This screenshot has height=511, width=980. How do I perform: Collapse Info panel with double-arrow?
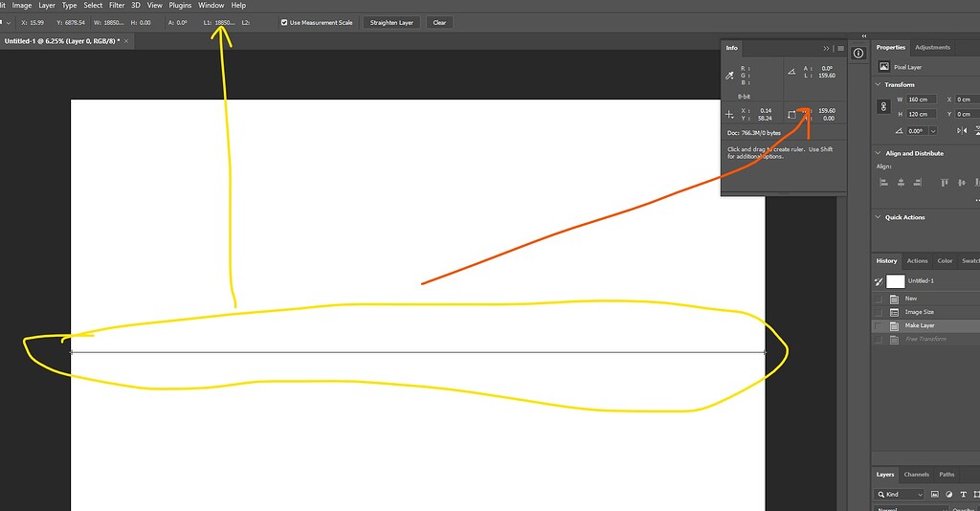click(826, 48)
